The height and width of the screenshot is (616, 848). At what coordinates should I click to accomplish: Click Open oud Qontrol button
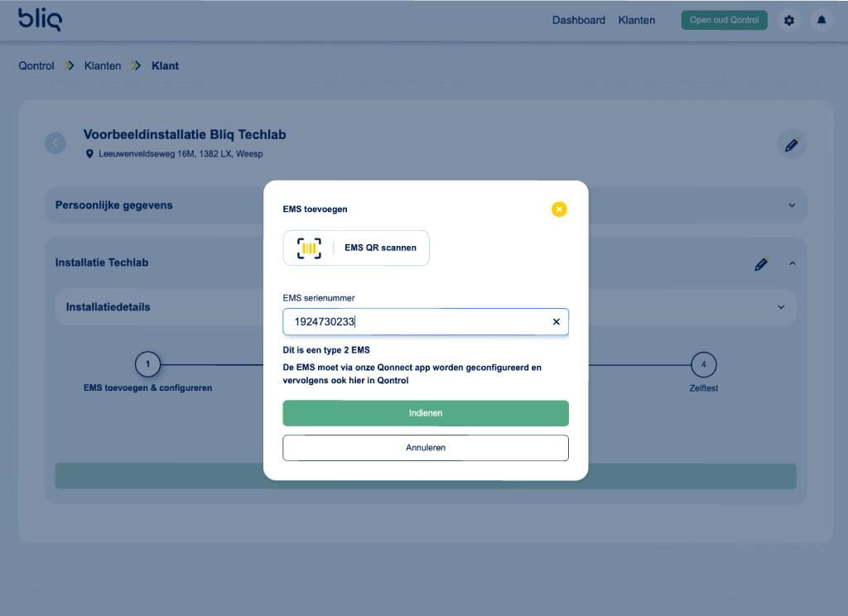click(x=724, y=20)
